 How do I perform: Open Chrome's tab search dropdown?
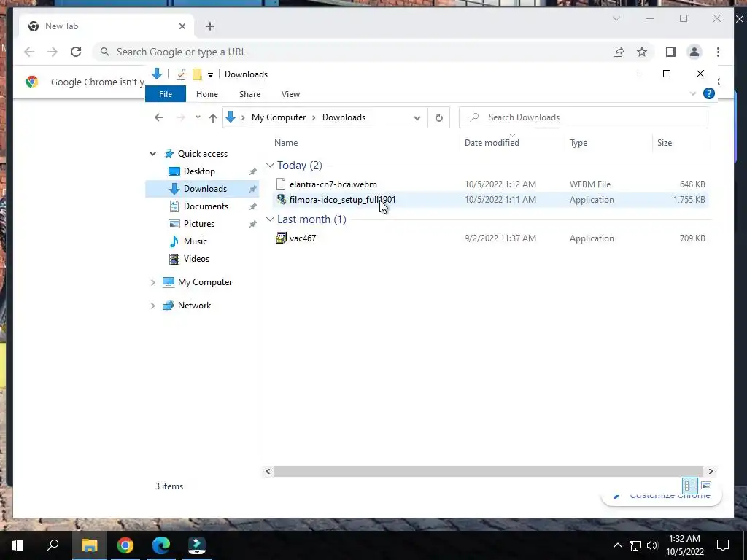616,18
